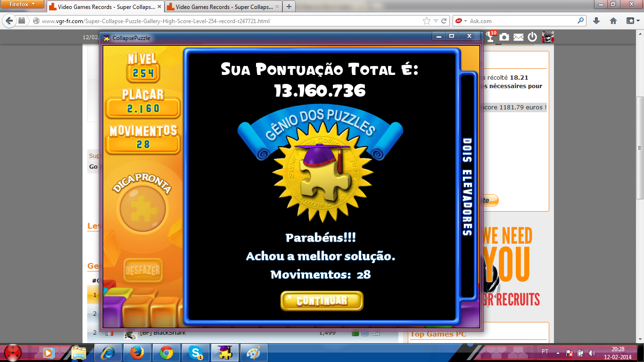Click the Continuar button

click(x=322, y=301)
